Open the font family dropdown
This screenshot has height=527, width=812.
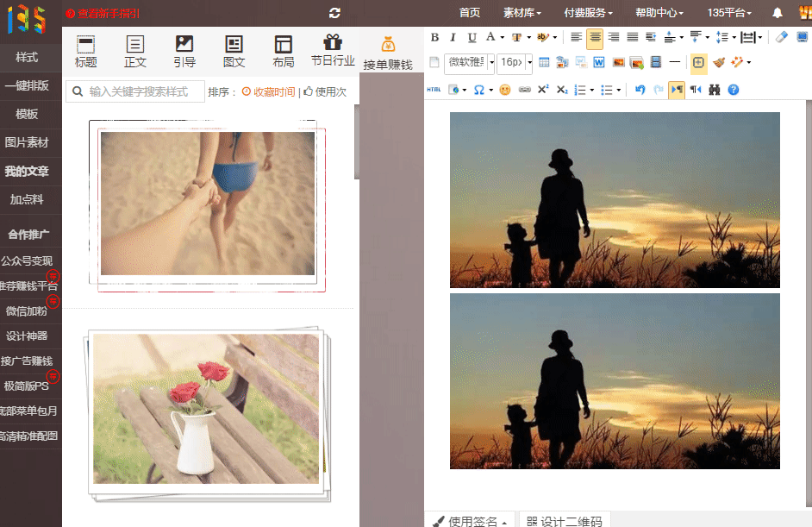(x=470, y=62)
